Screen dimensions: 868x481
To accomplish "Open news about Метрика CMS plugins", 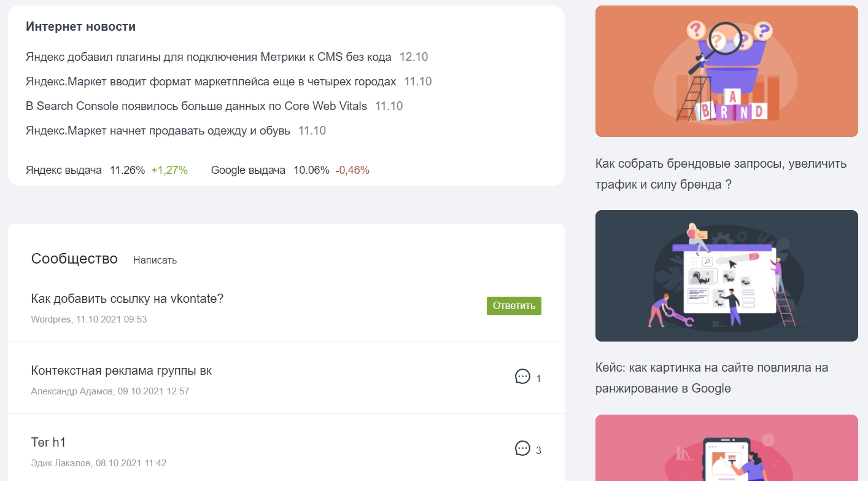I will click(x=208, y=57).
